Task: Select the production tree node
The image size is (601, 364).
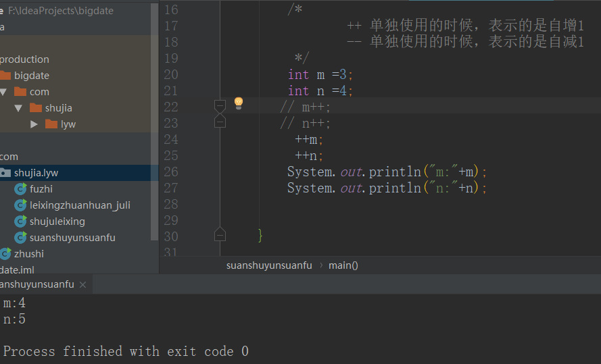Action: point(24,59)
